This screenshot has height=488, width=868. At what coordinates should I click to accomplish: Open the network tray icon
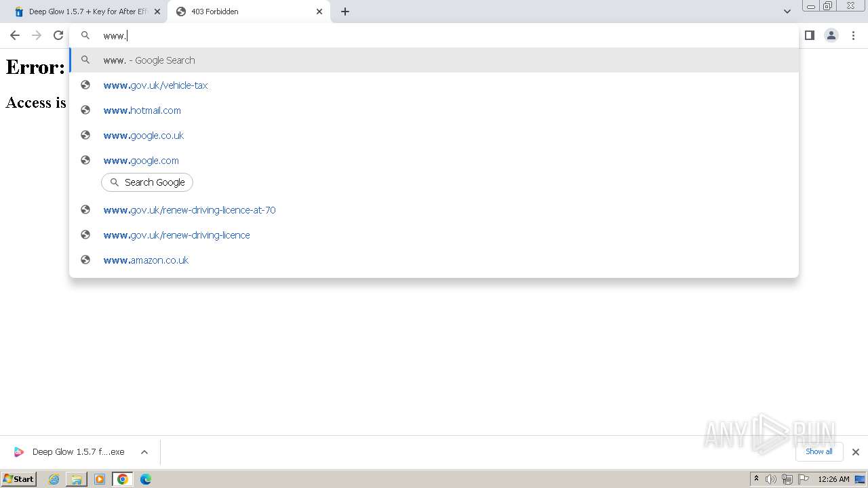[787, 479]
